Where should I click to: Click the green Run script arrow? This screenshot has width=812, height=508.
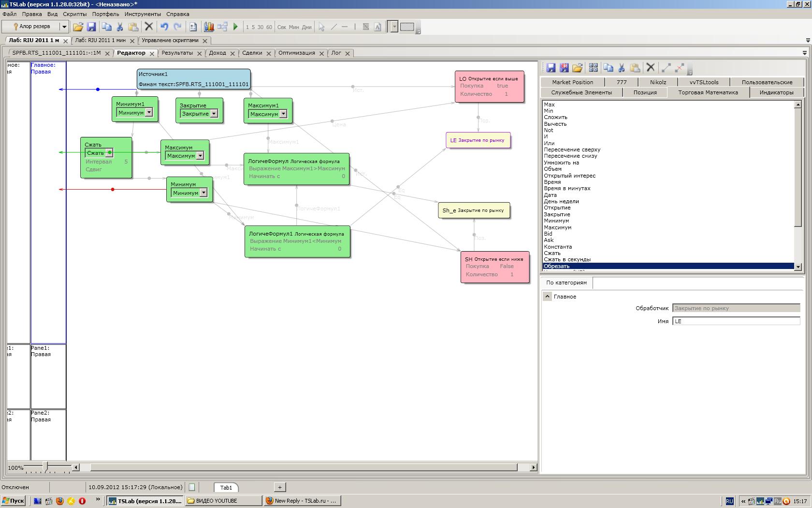(235, 27)
